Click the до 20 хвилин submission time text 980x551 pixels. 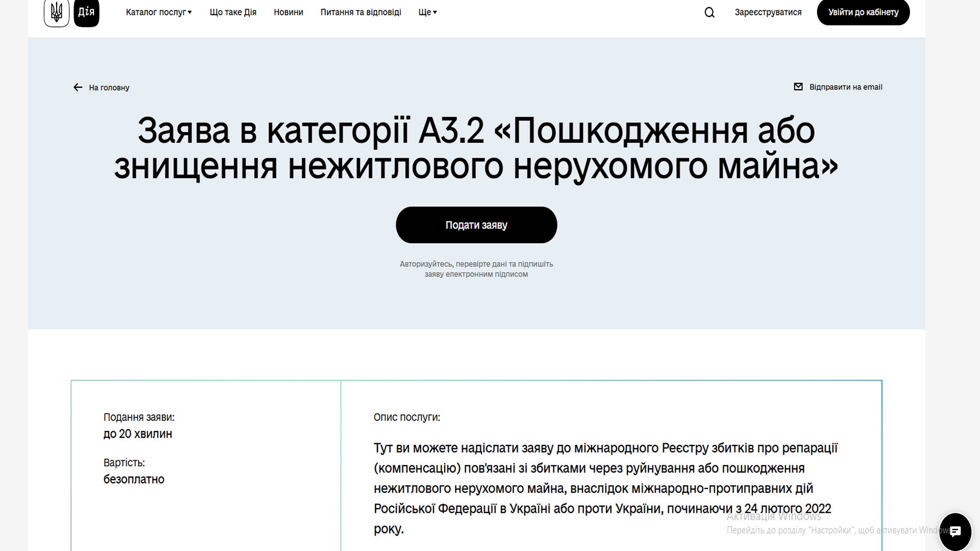click(138, 434)
